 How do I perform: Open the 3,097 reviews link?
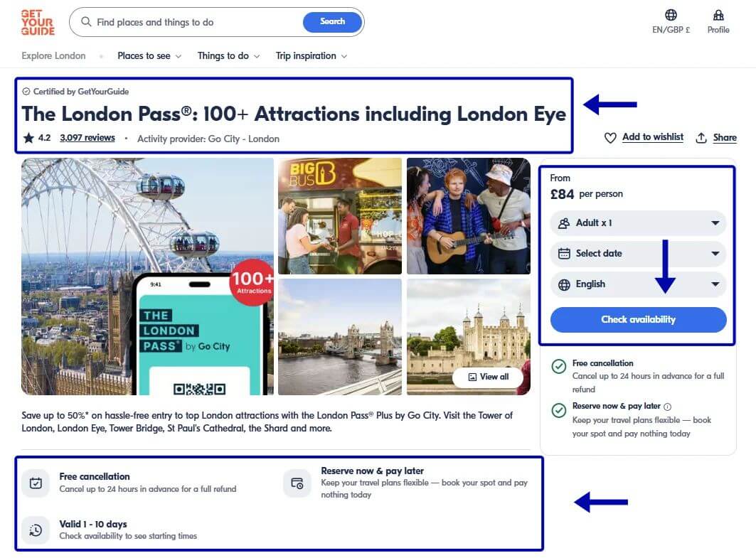point(87,138)
